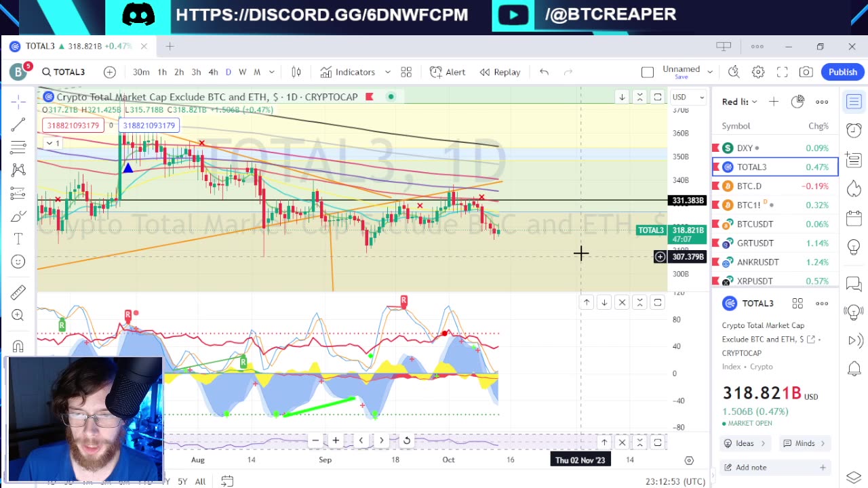Viewport: 868px width, 488px height.
Task: Toggle the red flag in chart legend
Action: click(370, 97)
